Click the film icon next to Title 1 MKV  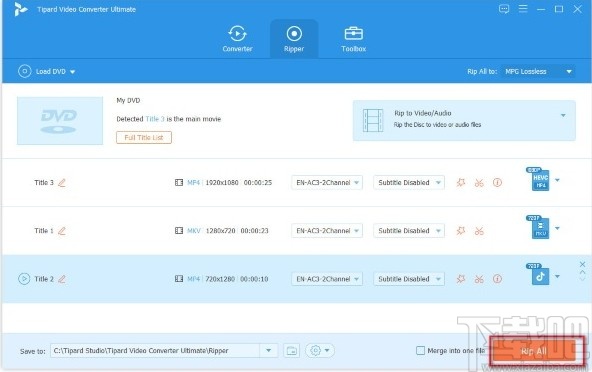pyautogui.click(x=179, y=231)
